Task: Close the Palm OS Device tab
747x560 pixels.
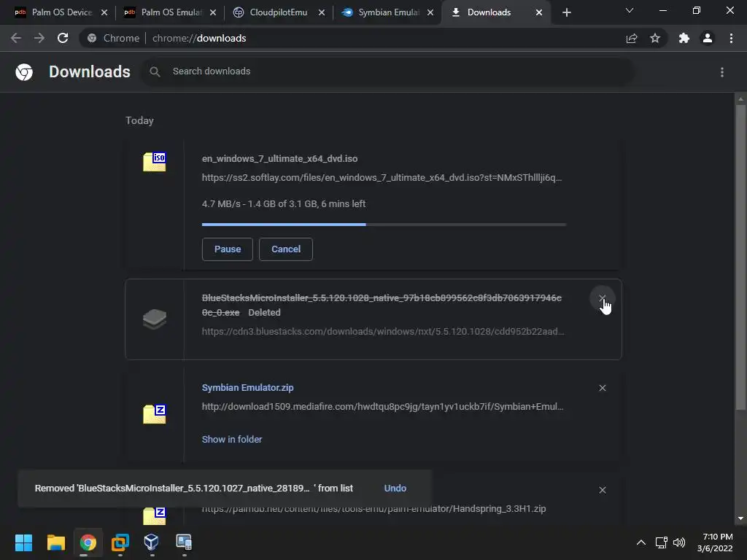Action: 104,13
